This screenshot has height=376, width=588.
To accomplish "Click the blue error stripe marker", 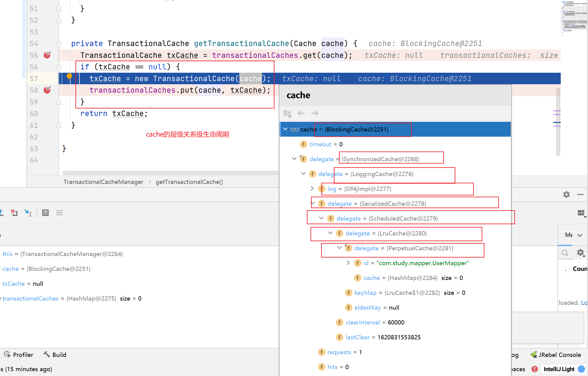I will coord(557,122).
